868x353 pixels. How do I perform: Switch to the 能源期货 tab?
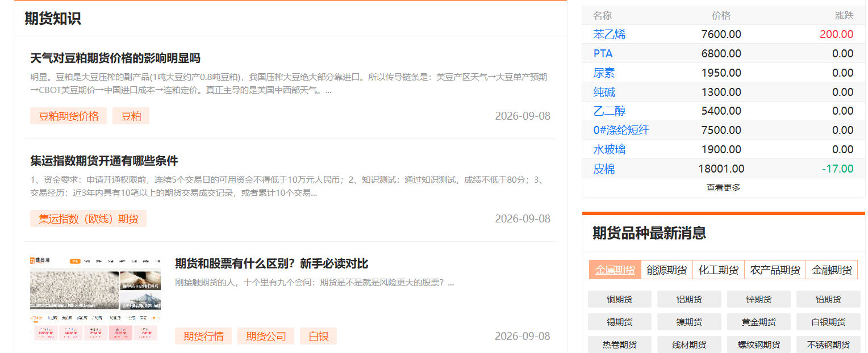coord(667,270)
